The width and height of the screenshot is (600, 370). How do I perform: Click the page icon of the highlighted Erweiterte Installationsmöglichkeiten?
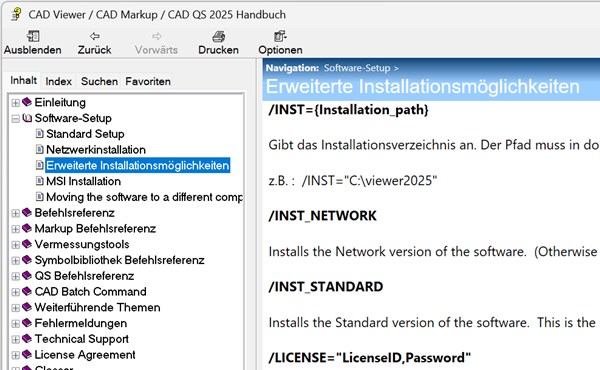coord(39,165)
